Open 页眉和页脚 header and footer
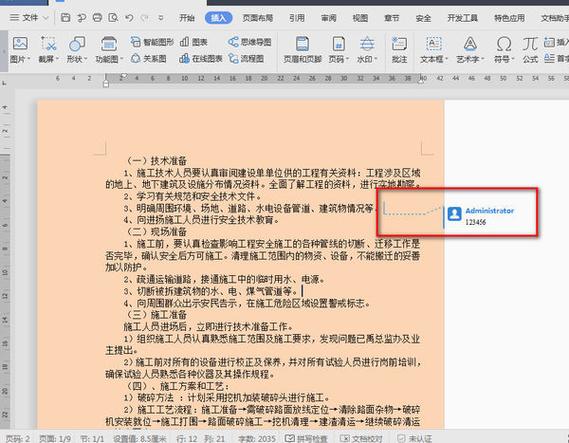 [302, 50]
